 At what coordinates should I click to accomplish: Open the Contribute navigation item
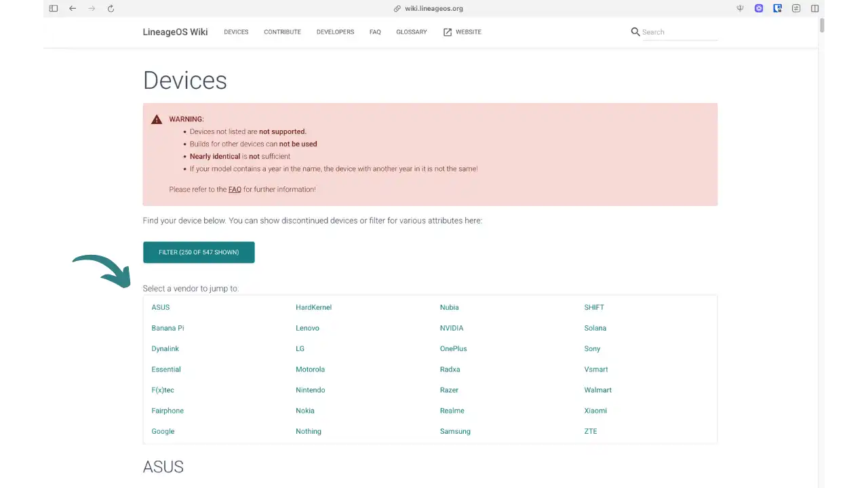tap(282, 32)
